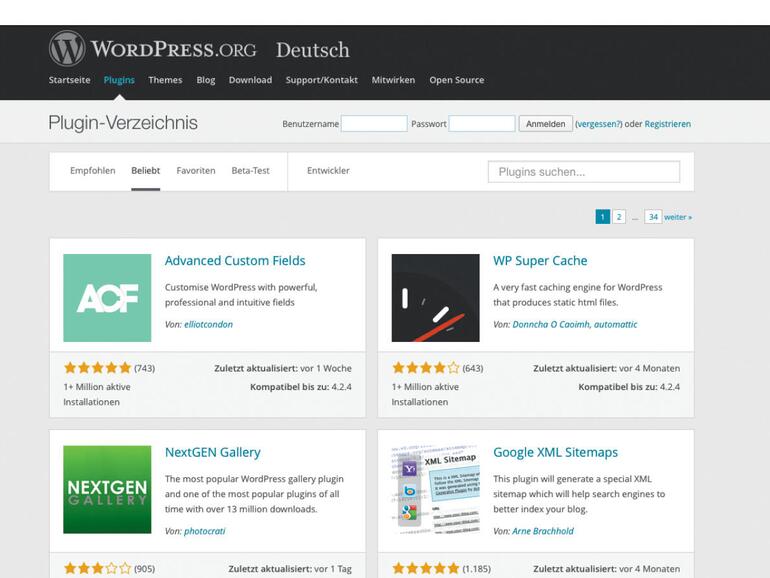Switch to the Favoriten tab
This screenshot has width=770, height=578.
196,170
